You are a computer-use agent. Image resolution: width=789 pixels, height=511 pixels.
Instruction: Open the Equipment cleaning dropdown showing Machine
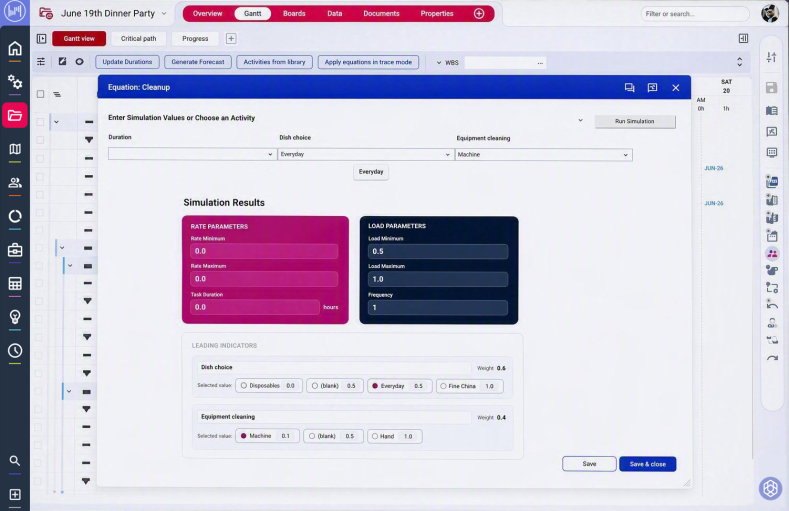[543, 154]
